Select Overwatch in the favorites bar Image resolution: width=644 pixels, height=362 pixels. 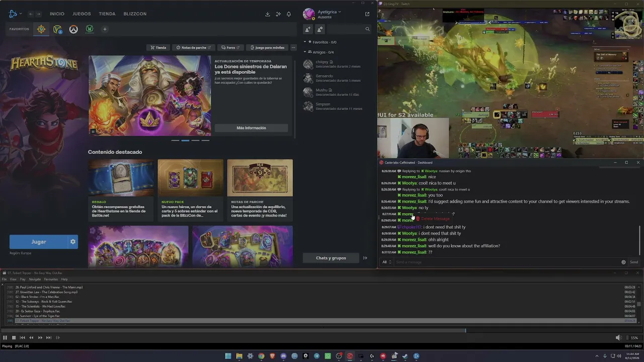pos(73,29)
